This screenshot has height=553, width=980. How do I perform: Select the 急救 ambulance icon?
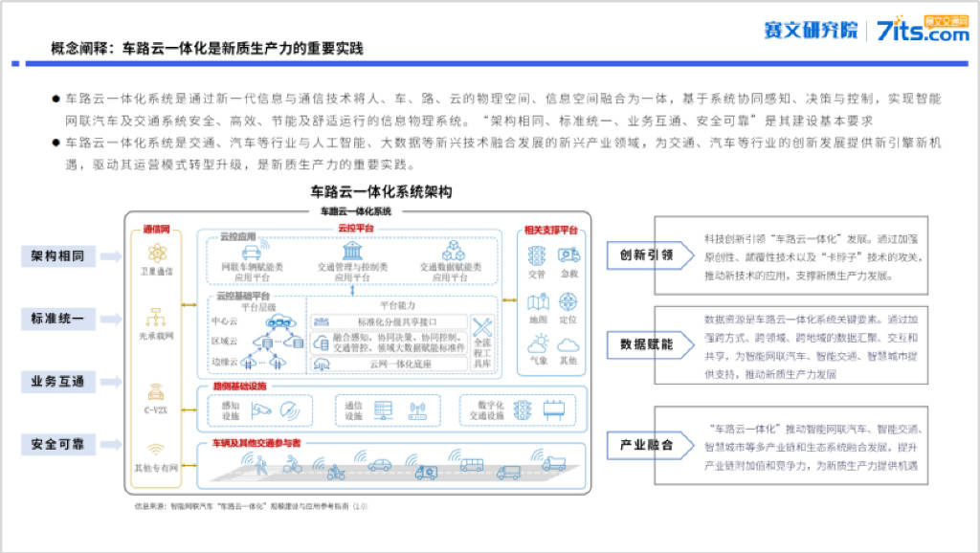pyautogui.click(x=568, y=254)
